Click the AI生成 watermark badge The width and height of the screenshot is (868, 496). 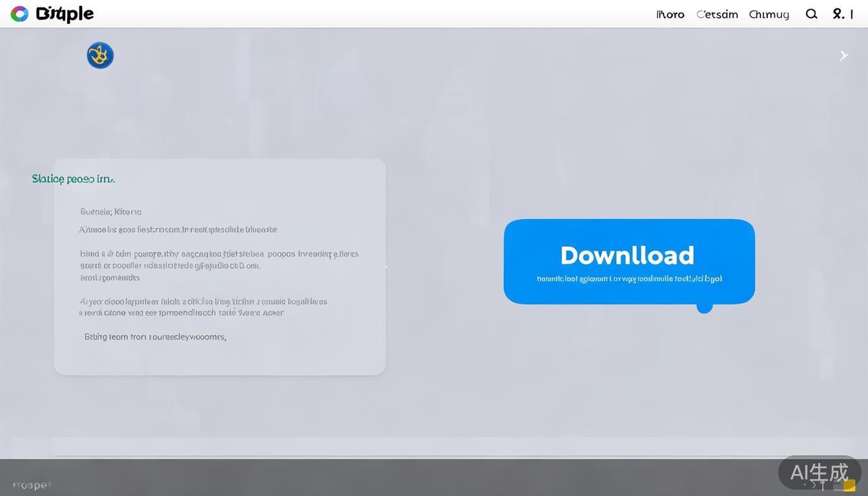tap(819, 472)
